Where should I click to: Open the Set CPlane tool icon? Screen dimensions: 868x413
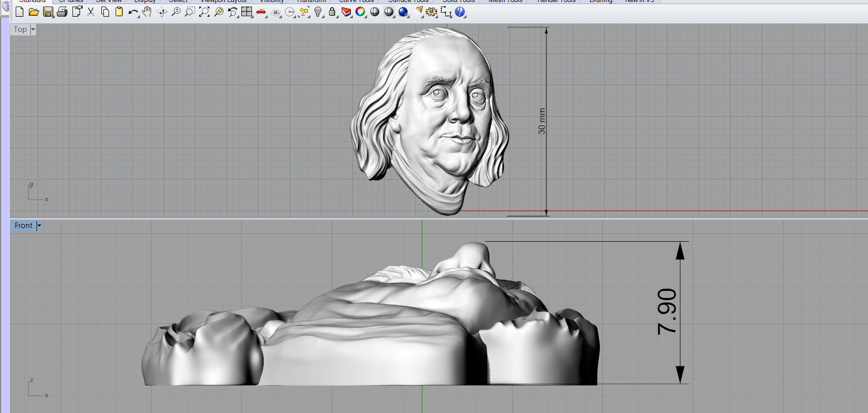[x=275, y=12]
